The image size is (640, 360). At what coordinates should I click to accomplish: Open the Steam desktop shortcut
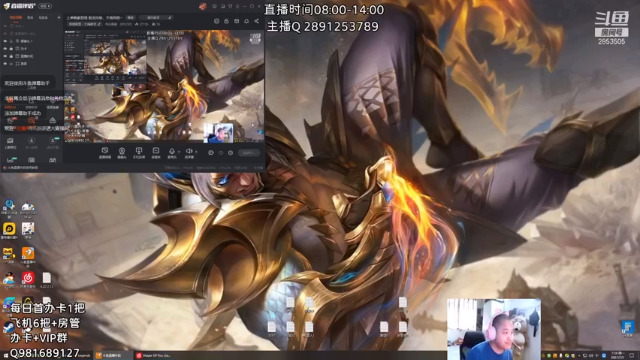click(9, 327)
